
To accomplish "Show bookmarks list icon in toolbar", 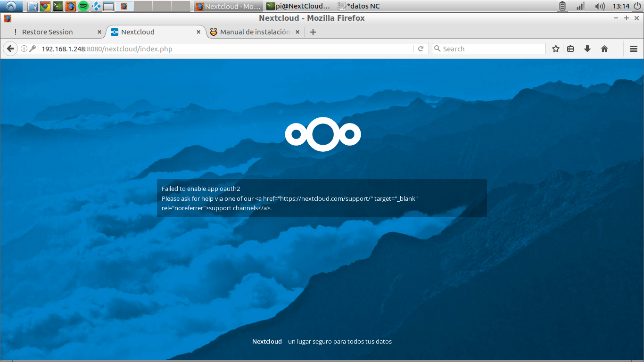I will 570,49.
